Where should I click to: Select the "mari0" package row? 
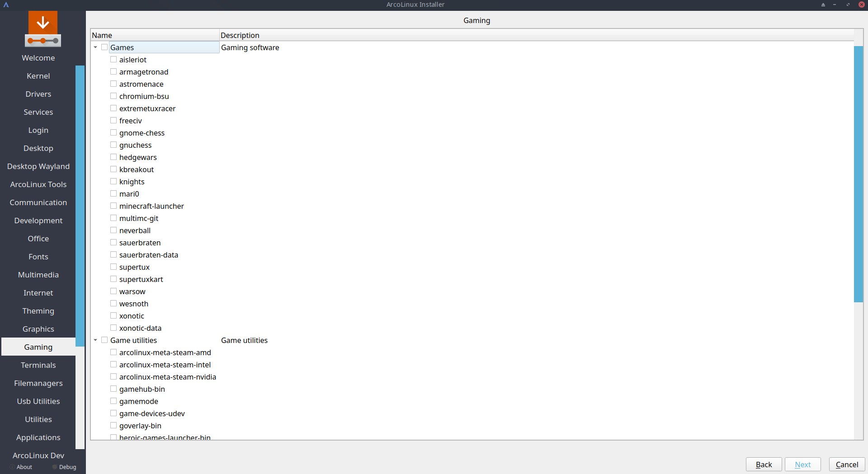129,194
